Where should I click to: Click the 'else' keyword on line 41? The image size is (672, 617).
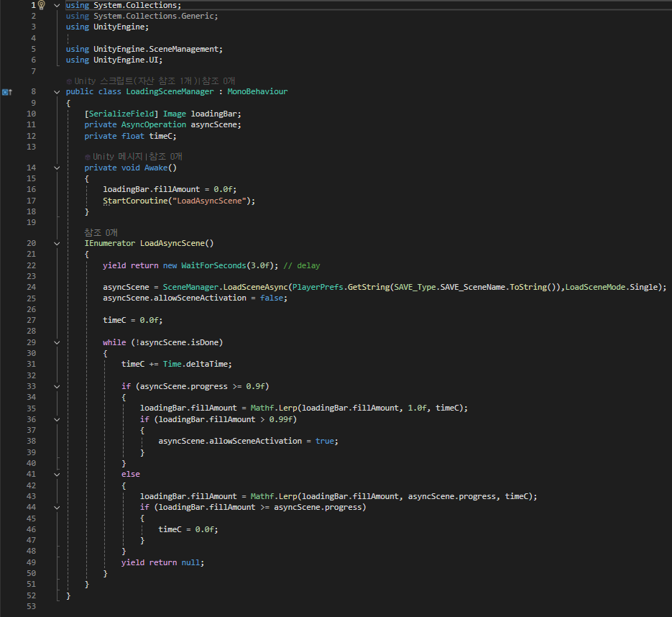[x=131, y=475]
